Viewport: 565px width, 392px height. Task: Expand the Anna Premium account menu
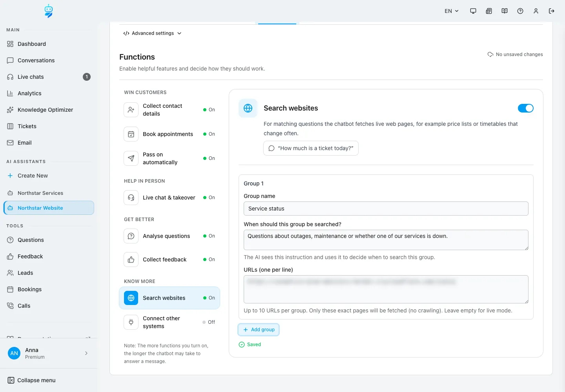(49, 353)
